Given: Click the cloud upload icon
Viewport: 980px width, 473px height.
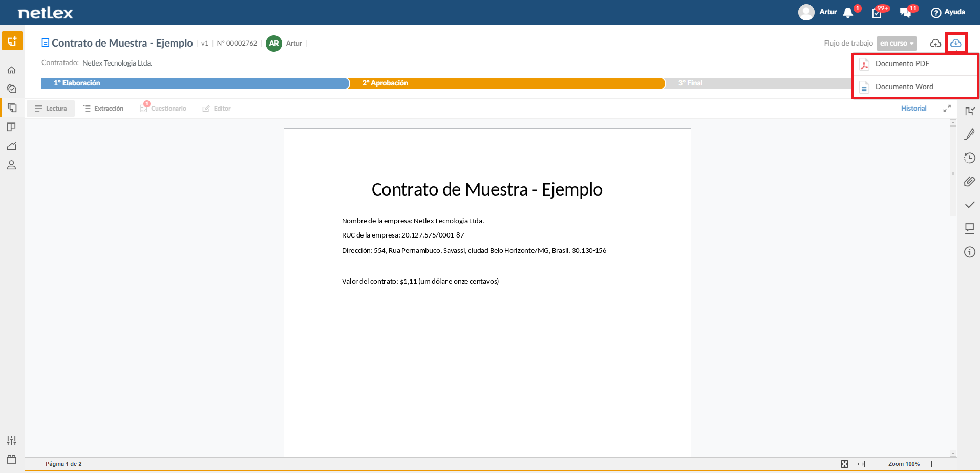Looking at the screenshot, I should click(935, 43).
